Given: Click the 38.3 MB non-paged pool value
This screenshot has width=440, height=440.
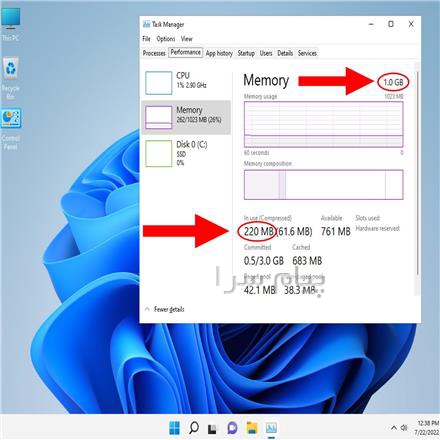Looking at the screenshot, I should pos(300,290).
